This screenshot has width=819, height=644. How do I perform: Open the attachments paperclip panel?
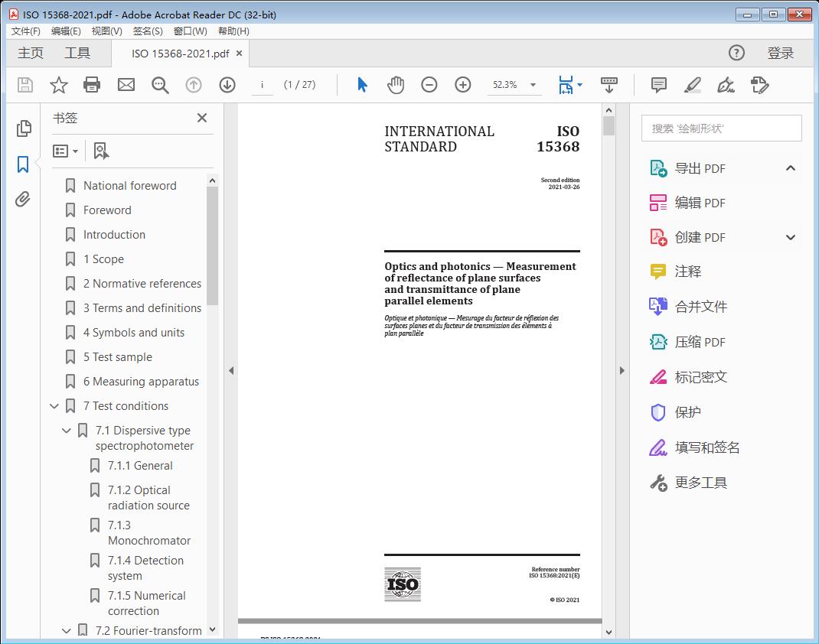pyautogui.click(x=23, y=200)
